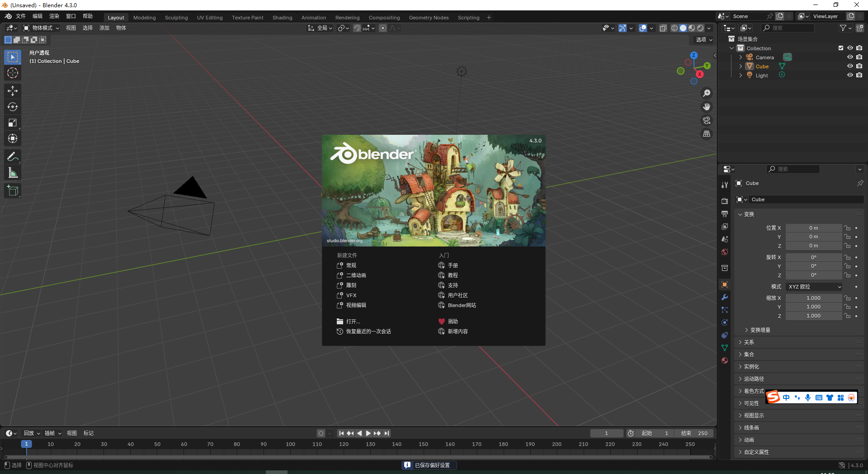Open the 渲染 menu in the top bar

tap(54, 16)
